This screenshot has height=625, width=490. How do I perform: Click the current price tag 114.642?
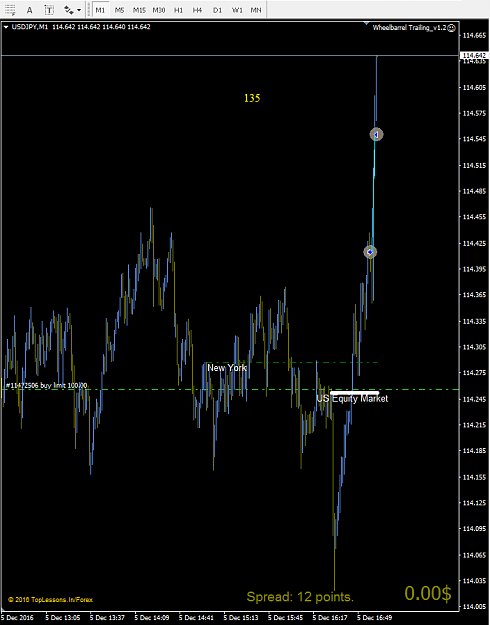click(474, 55)
